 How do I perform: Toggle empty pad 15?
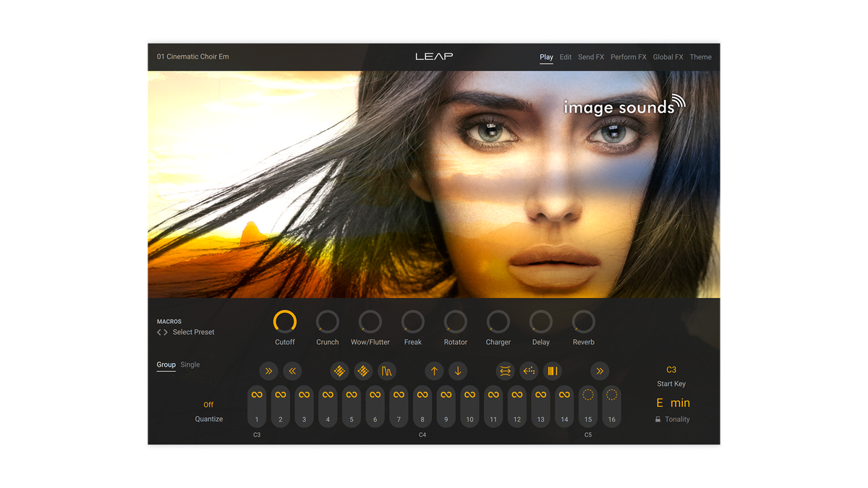(588, 406)
